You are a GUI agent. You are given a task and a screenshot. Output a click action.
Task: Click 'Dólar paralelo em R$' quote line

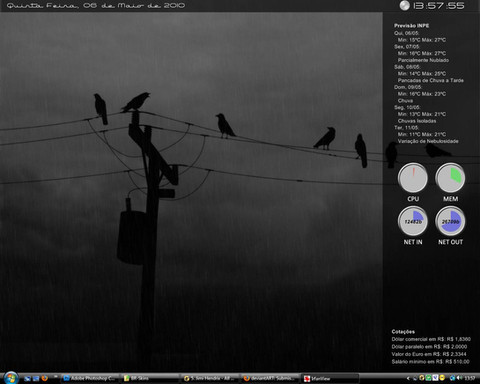click(x=429, y=347)
